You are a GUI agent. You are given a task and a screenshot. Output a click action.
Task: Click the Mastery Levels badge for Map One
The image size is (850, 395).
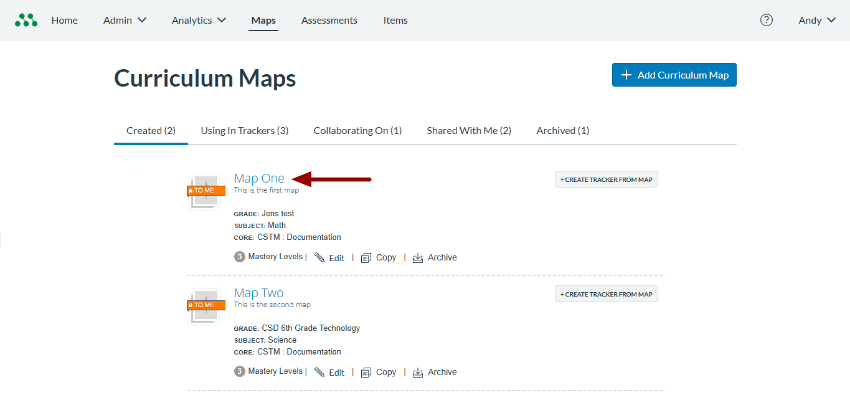pos(239,257)
